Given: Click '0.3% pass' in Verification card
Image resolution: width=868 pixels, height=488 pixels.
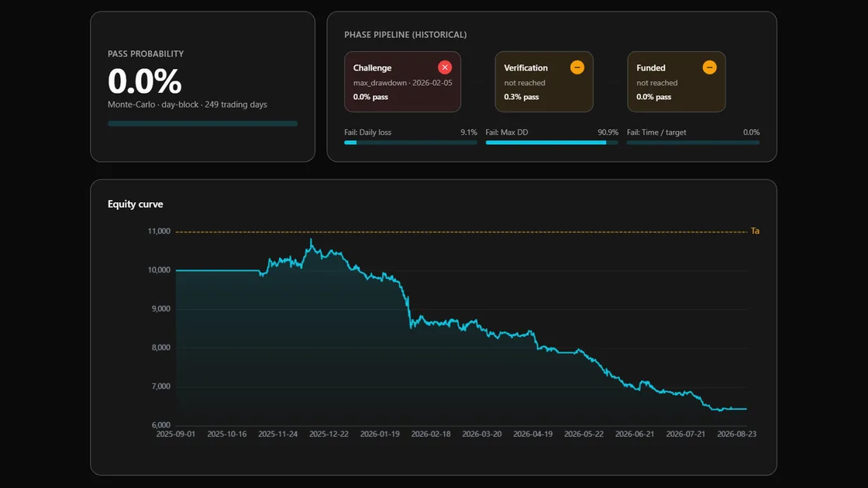Looking at the screenshot, I should tap(521, 97).
